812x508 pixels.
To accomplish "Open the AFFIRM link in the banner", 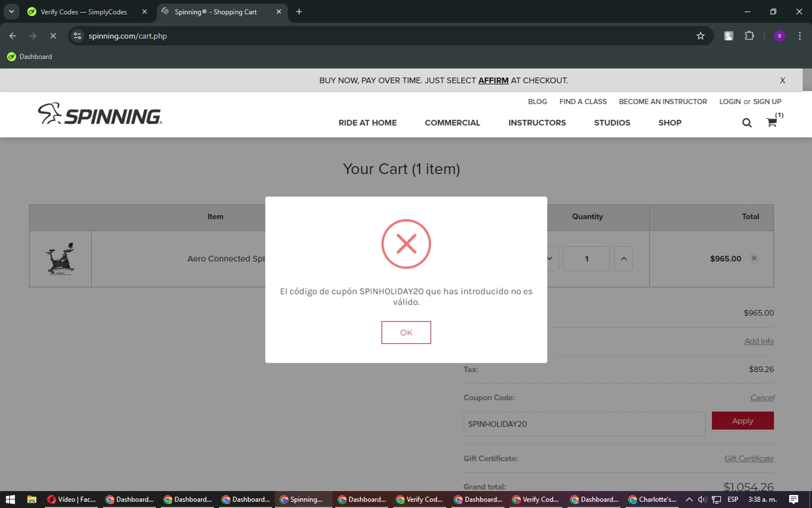I will [493, 81].
